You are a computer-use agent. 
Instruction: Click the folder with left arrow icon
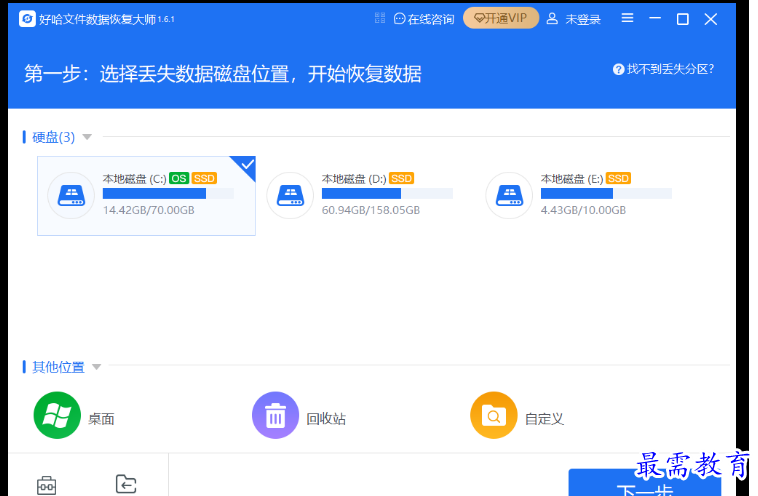coord(126,484)
